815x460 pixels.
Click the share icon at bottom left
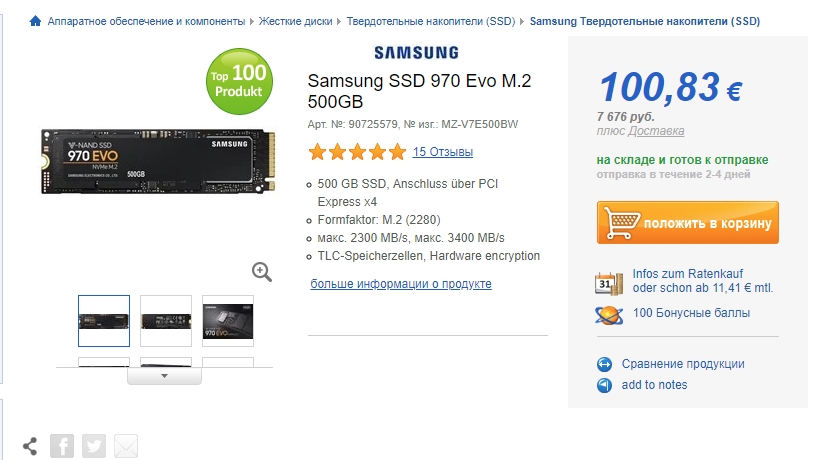pos(30,446)
